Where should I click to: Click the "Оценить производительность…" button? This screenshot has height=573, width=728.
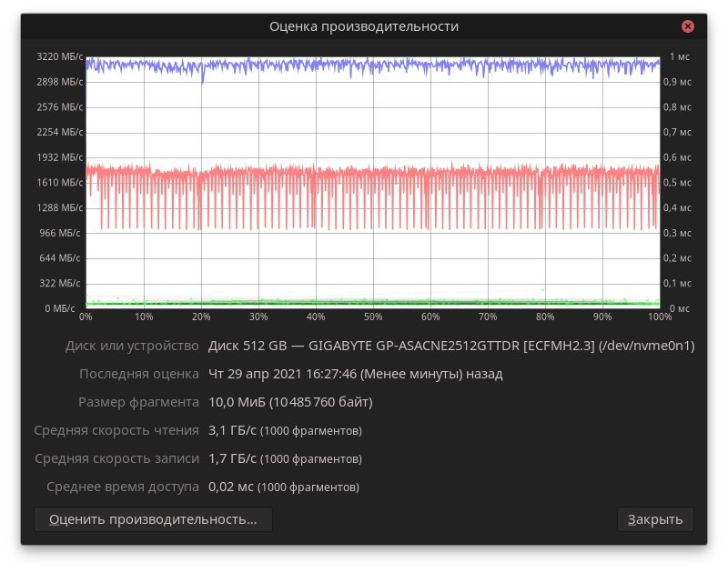153,519
